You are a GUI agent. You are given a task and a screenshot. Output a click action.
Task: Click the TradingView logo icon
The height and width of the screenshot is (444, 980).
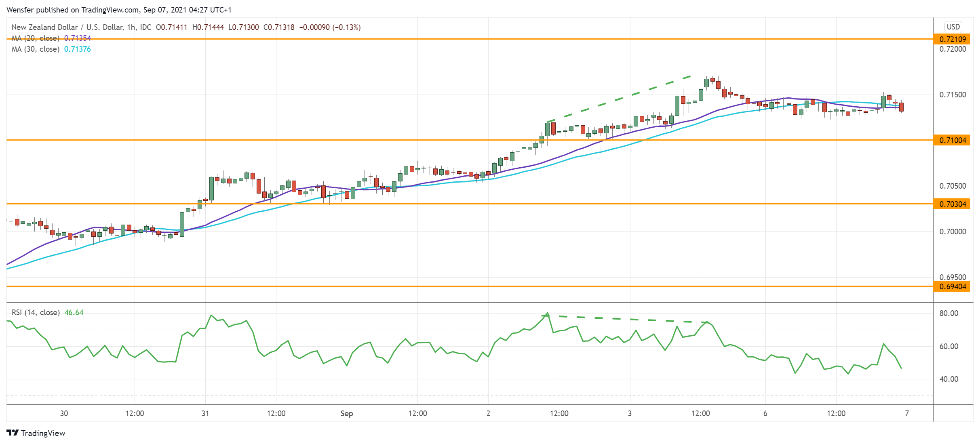coord(13,433)
